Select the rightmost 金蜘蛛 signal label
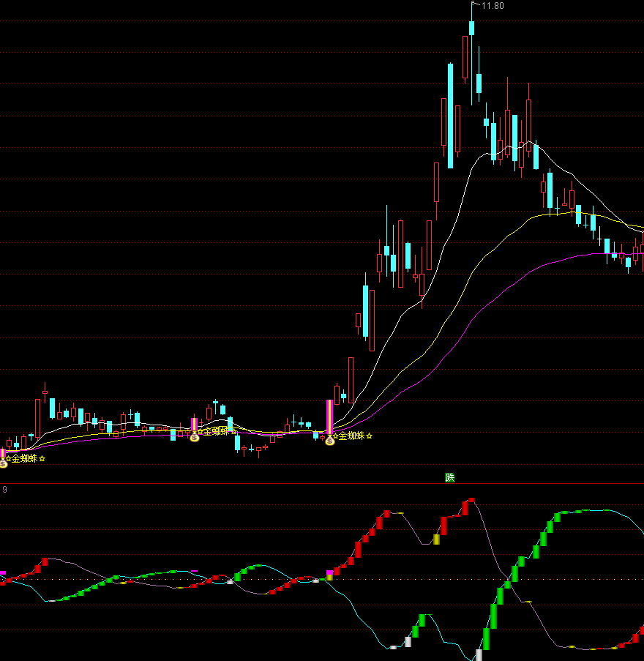Image resolution: width=644 pixels, height=661 pixels. click(350, 436)
